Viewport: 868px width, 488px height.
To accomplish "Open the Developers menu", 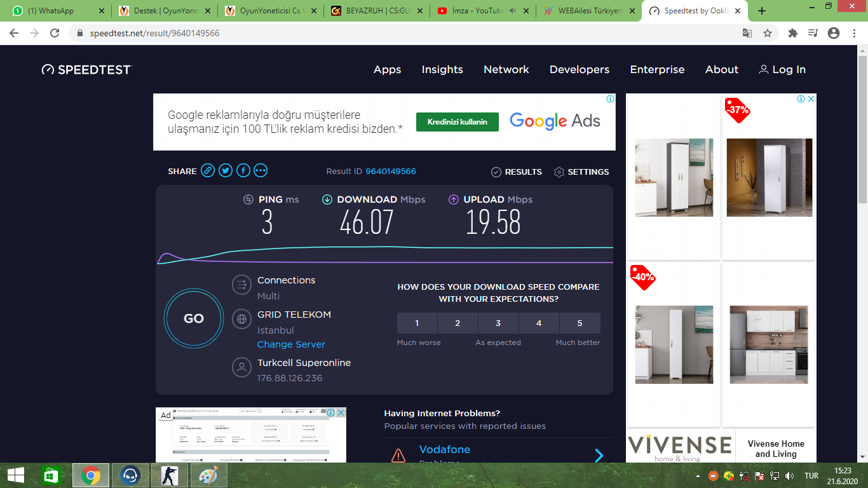I will pyautogui.click(x=580, y=70).
